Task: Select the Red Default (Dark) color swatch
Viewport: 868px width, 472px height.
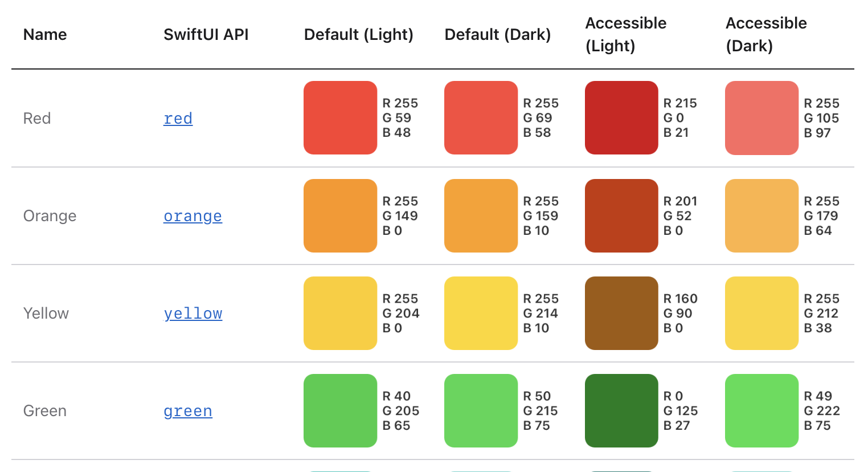Action: [x=481, y=117]
